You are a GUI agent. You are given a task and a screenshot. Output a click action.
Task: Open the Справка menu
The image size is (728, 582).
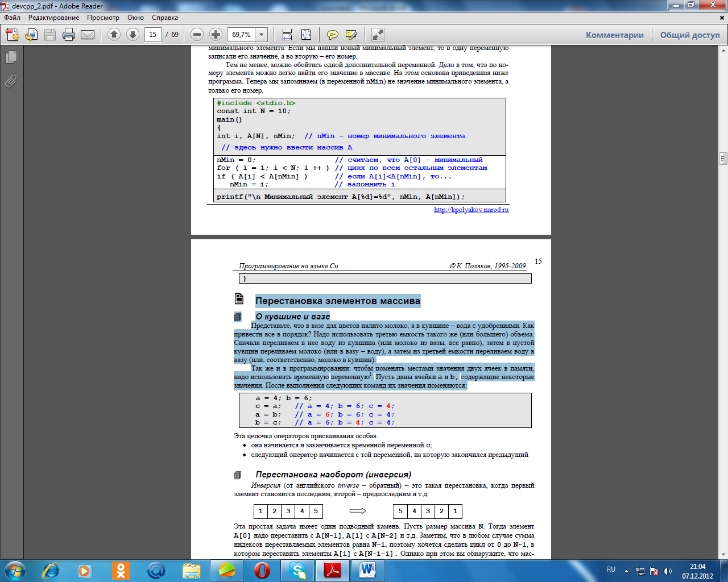(165, 18)
